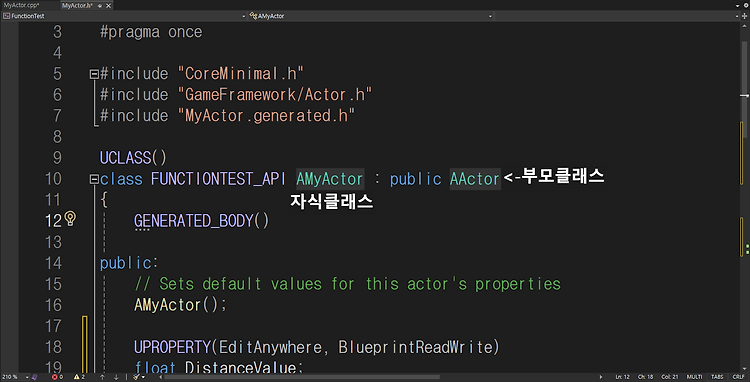The width and height of the screenshot is (750, 382).
Task: Go to next issue with down arrow
Action: [116, 377]
